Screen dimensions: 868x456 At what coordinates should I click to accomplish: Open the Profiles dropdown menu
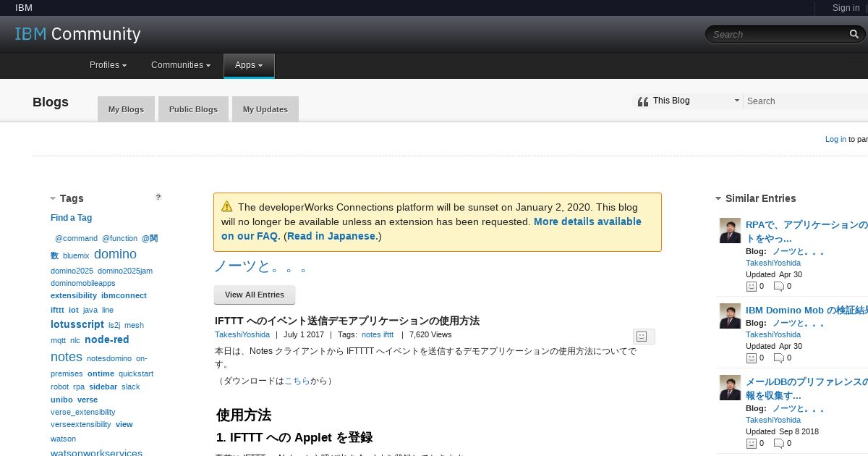click(108, 65)
